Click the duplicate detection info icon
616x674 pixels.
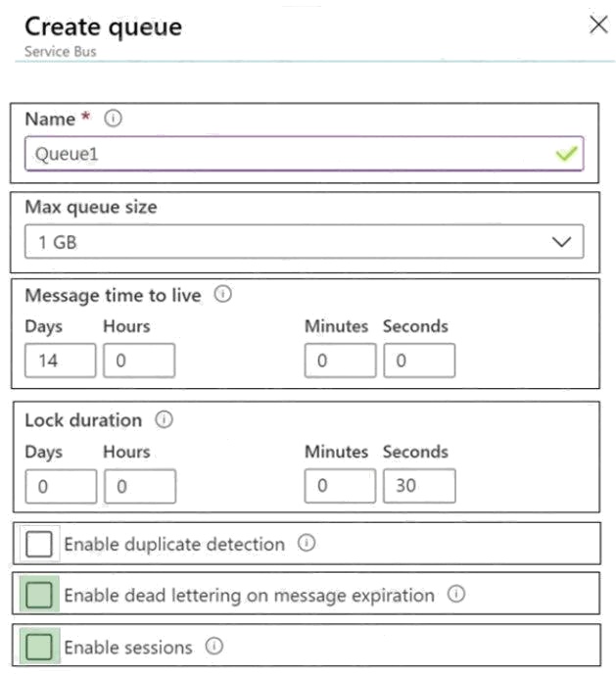coord(308,544)
